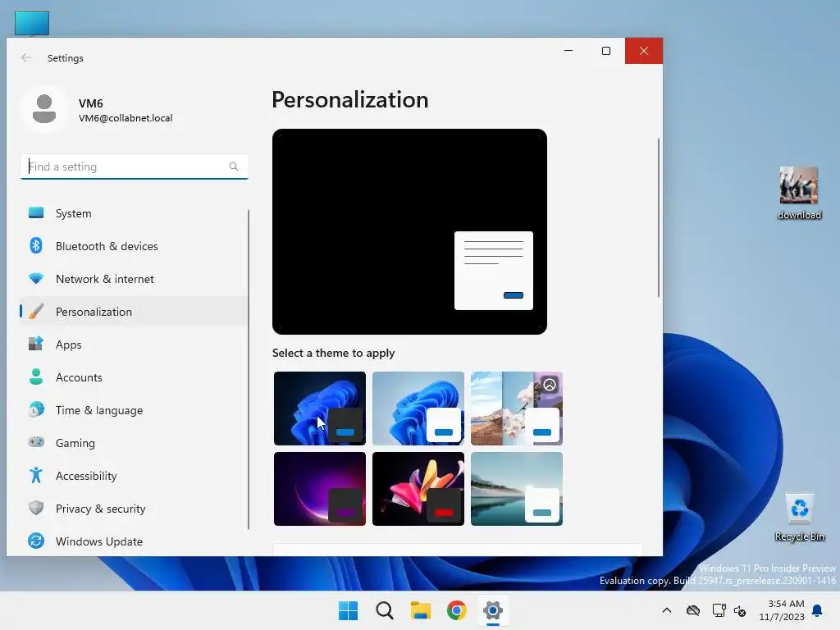
Task: Click the magnifier icon in search box
Action: click(x=234, y=167)
